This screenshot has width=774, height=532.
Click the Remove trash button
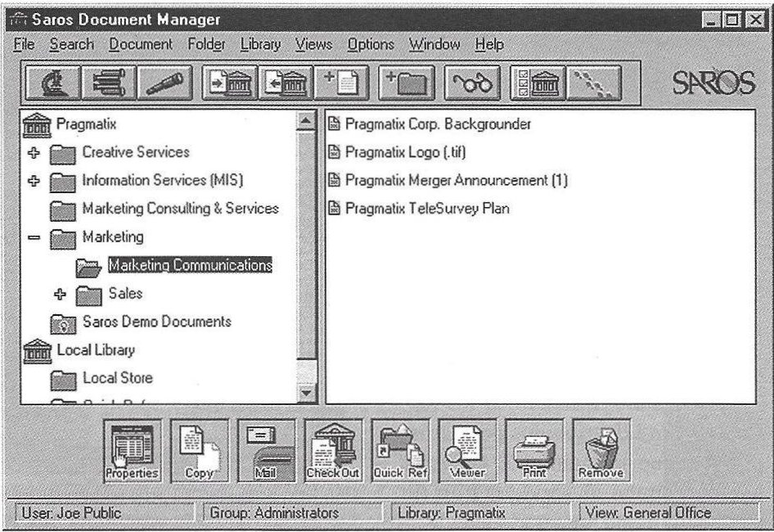[x=601, y=451]
